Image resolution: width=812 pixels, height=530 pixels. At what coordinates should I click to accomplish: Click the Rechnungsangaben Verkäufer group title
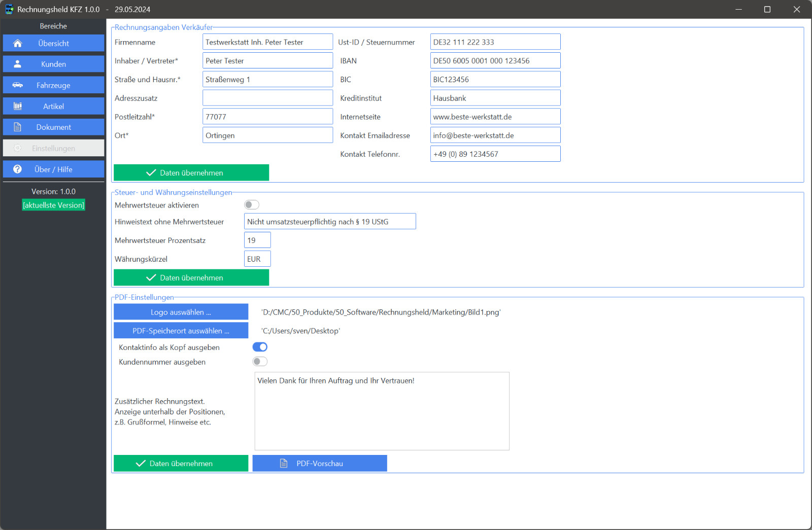point(163,27)
